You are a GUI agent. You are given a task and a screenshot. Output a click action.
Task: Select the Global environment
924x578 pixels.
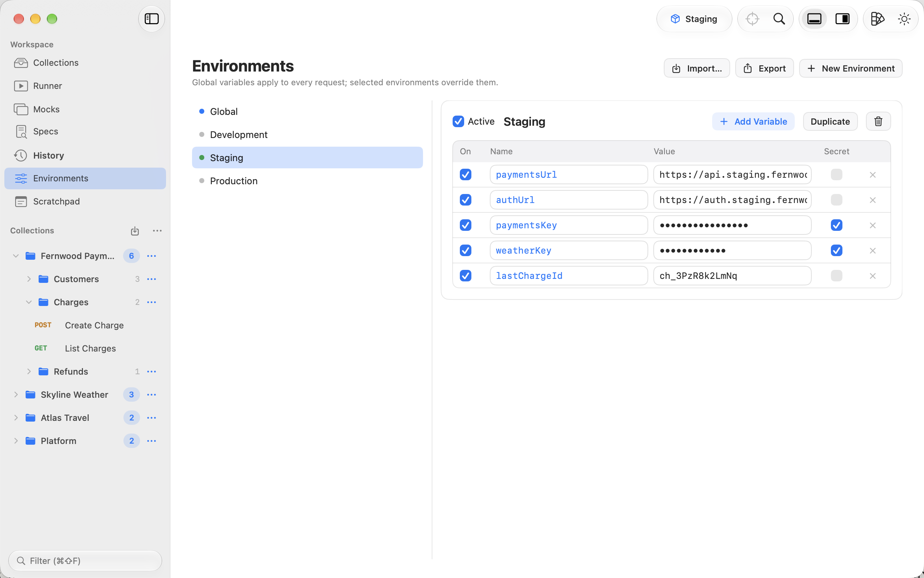click(x=308, y=112)
